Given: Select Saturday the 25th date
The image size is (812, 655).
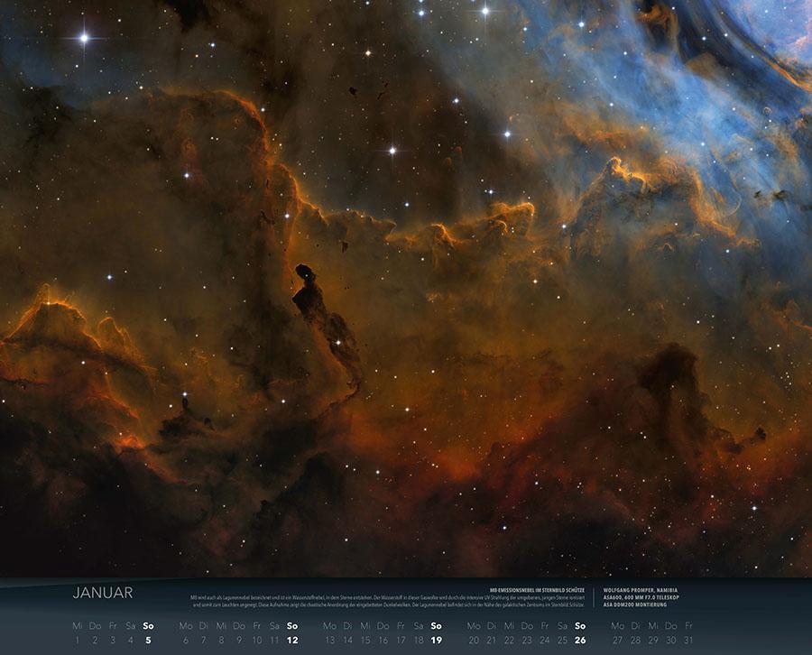Looking at the screenshot, I should tap(562, 640).
